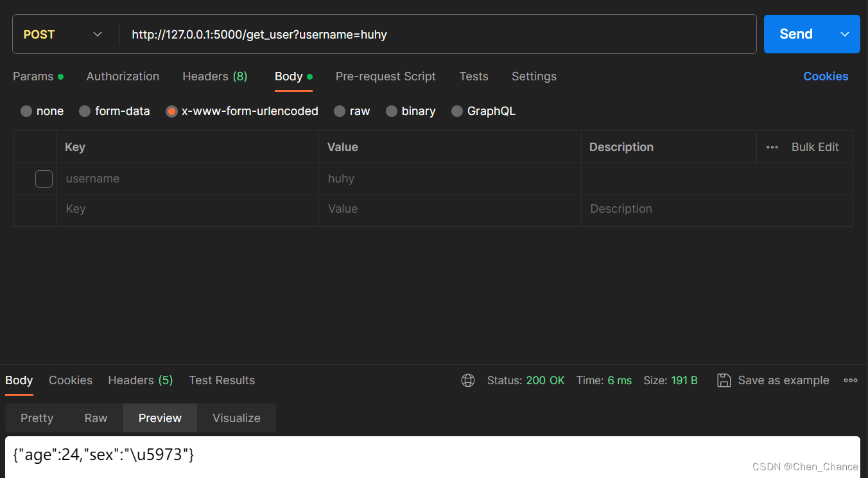This screenshot has width=868, height=478.
Task: Click the save icon next to Save as example
Action: [724, 380]
